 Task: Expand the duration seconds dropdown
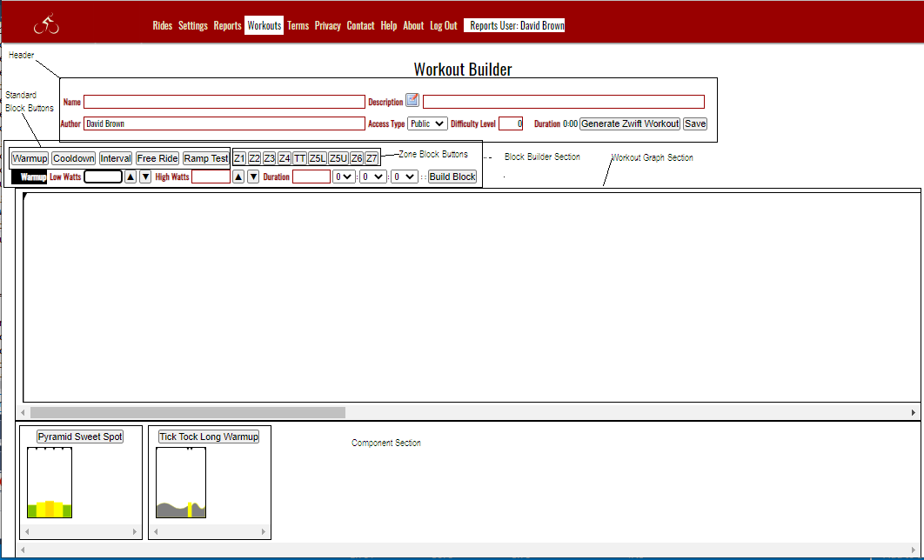404,177
